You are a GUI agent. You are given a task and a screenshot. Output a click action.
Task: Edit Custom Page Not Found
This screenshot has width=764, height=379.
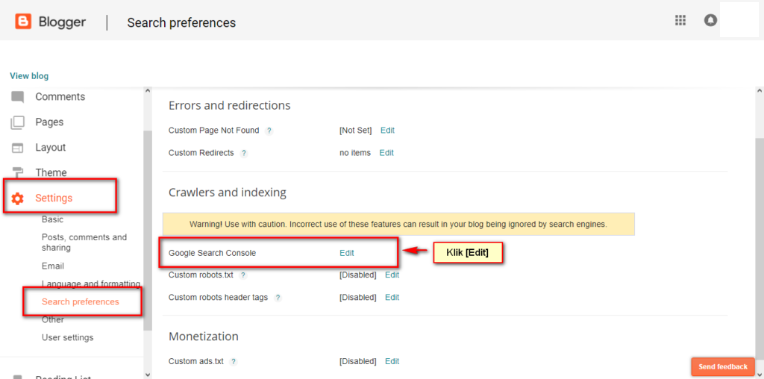click(387, 131)
